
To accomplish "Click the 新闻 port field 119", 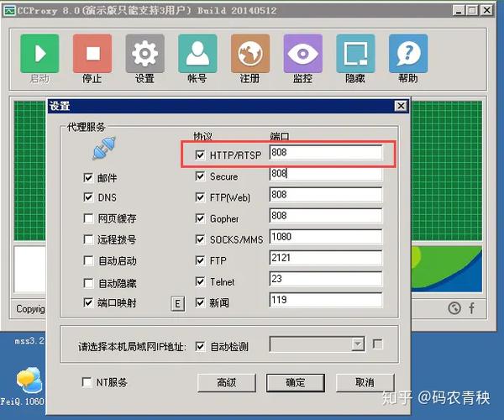I will tap(326, 300).
